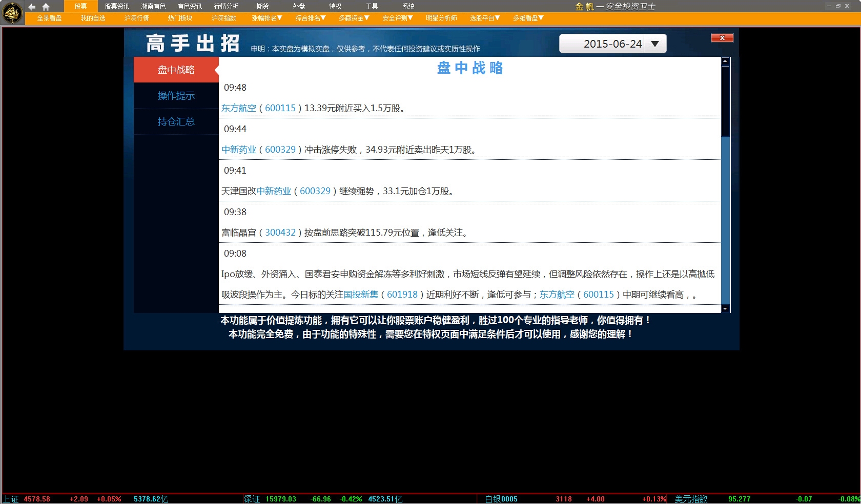Switch to the 盘中战略 side tab

pyautogui.click(x=176, y=70)
